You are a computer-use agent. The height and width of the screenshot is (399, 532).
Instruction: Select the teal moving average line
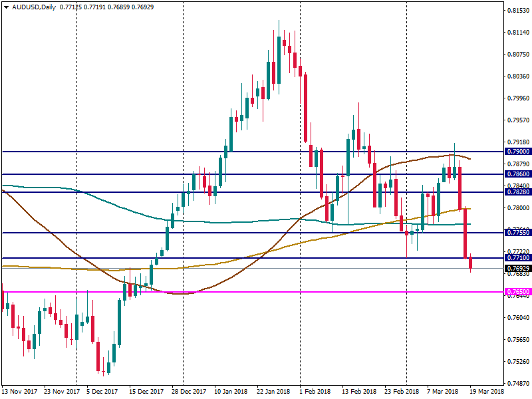[199, 221]
